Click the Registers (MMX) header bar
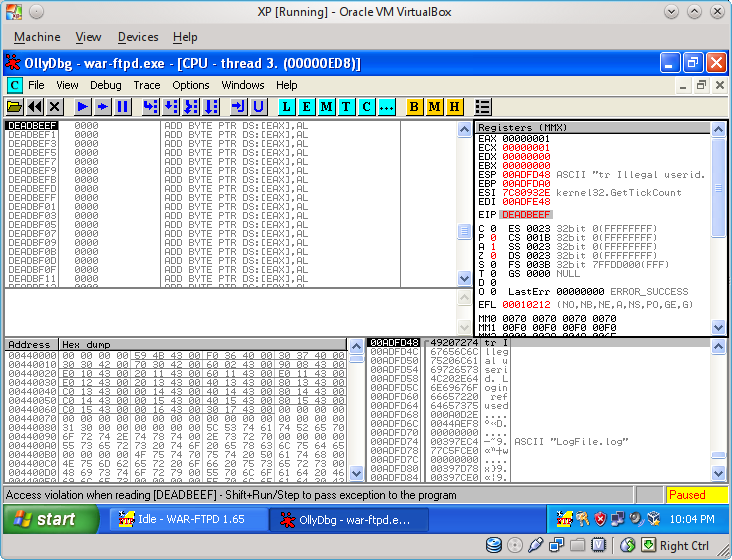Image resolution: width=732 pixels, height=560 pixels. [593, 127]
